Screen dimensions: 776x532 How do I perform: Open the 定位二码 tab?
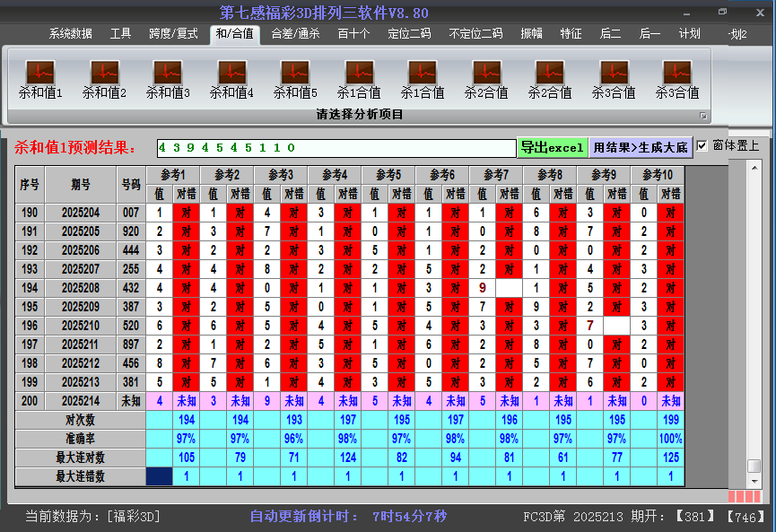[409, 34]
